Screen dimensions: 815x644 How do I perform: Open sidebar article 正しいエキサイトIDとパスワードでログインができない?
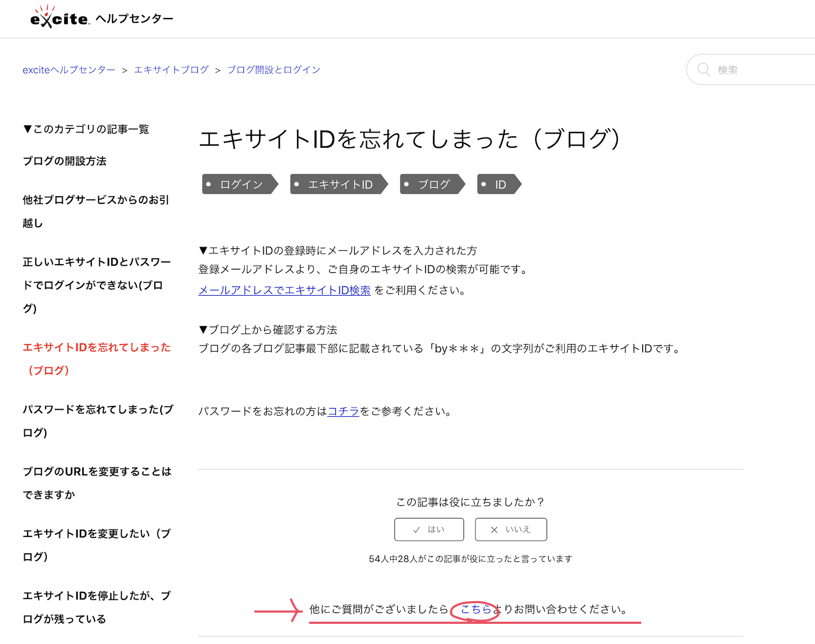[97, 285]
